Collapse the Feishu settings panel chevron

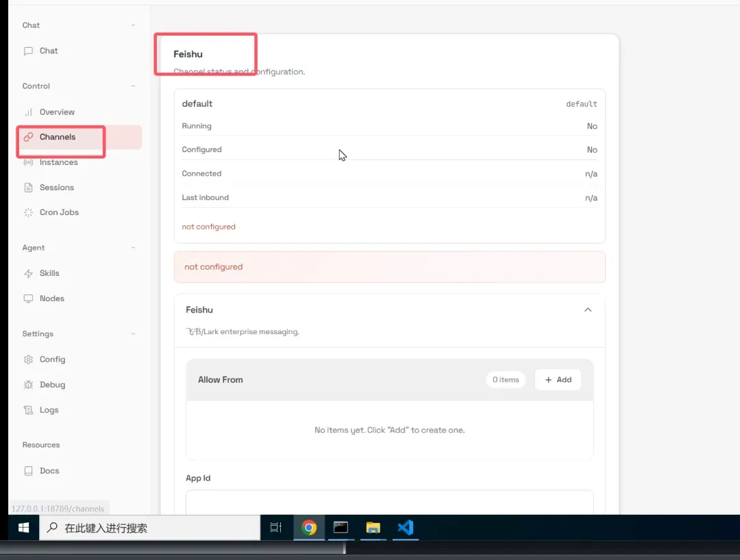coord(587,310)
